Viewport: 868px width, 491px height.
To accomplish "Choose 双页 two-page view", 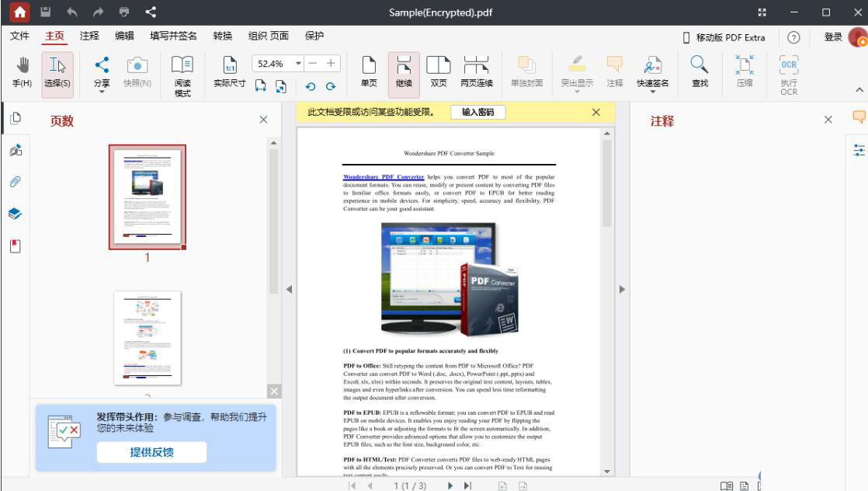I will pos(439,72).
